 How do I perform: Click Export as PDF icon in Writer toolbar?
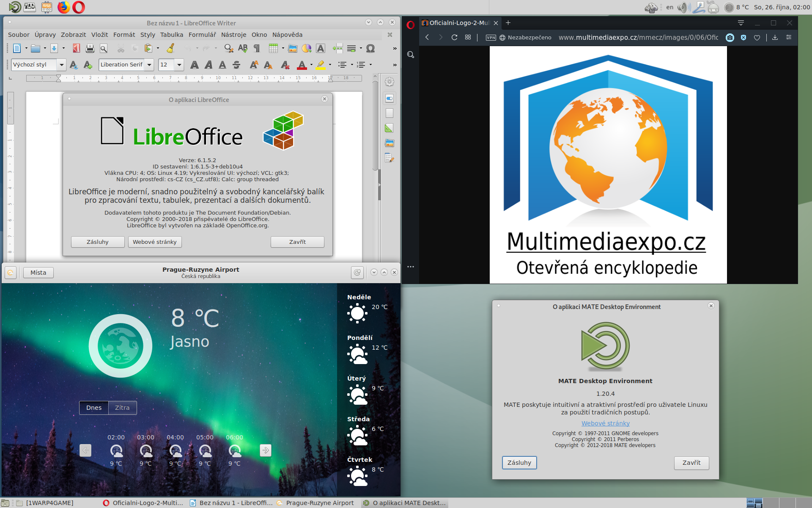click(76, 48)
